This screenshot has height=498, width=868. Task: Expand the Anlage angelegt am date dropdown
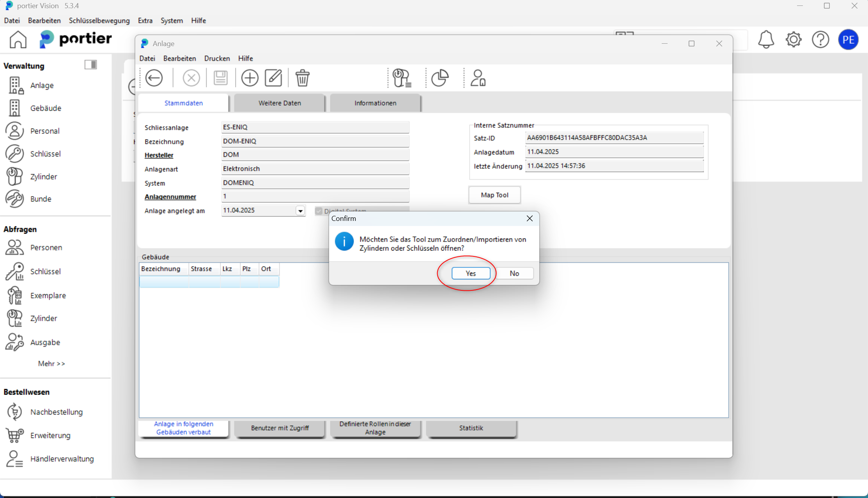[300, 211]
